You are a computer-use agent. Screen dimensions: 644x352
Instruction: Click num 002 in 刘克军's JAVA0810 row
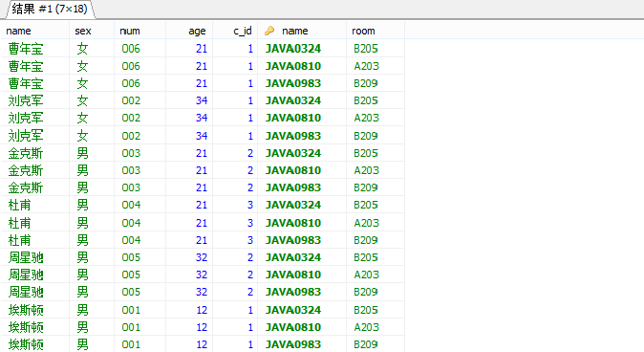pos(131,118)
